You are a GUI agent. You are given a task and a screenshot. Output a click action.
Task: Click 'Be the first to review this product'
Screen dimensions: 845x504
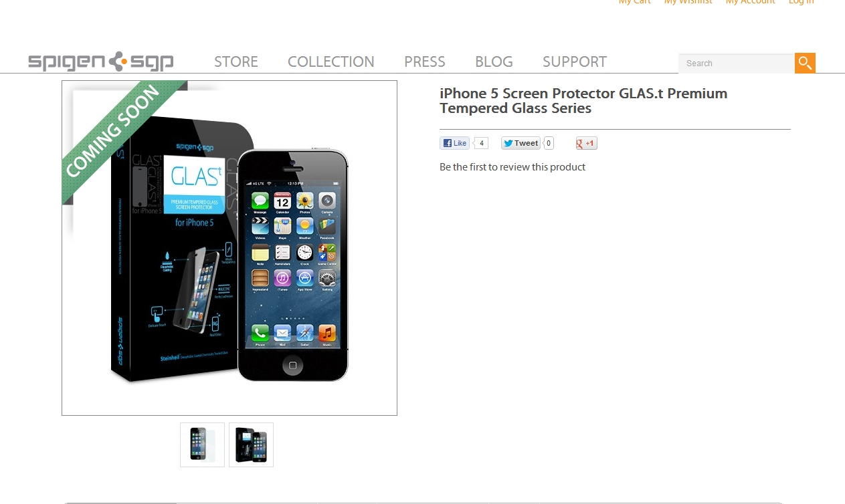(x=512, y=167)
